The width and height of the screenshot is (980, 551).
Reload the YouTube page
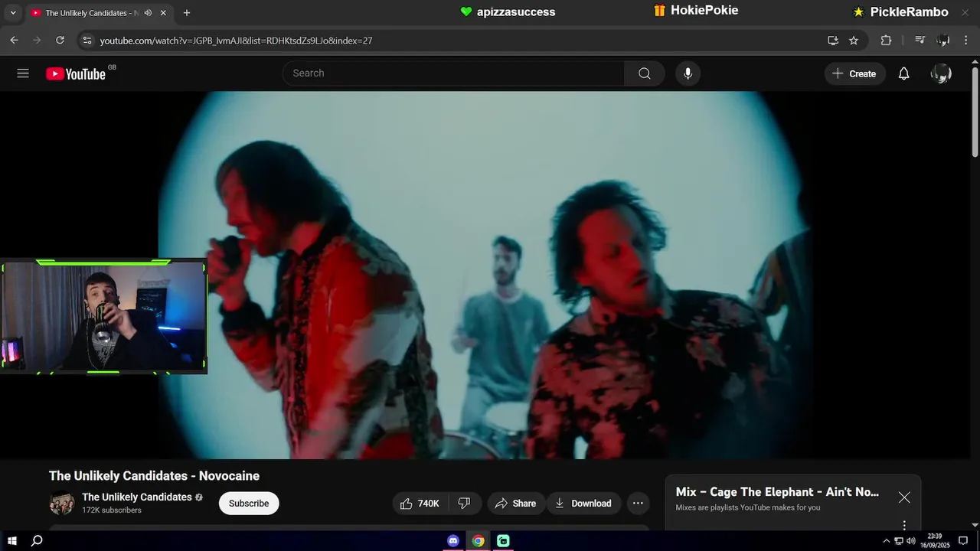(60, 41)
